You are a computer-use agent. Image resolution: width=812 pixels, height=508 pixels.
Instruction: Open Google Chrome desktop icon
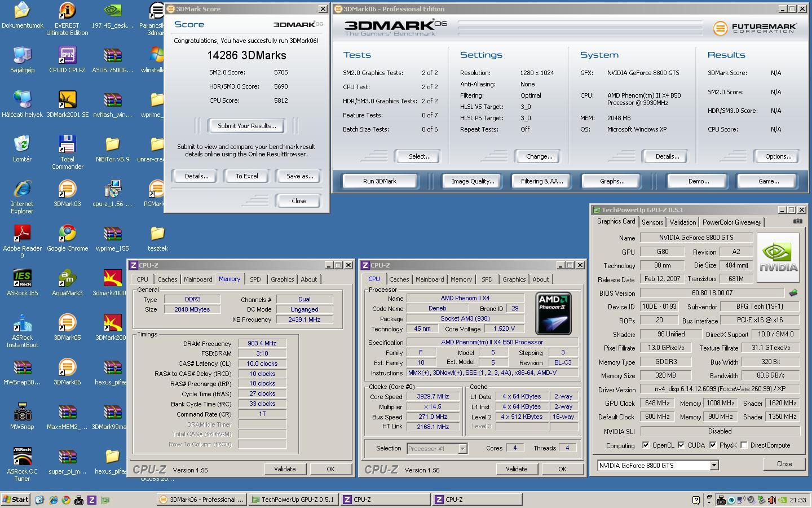click(67, 238)
